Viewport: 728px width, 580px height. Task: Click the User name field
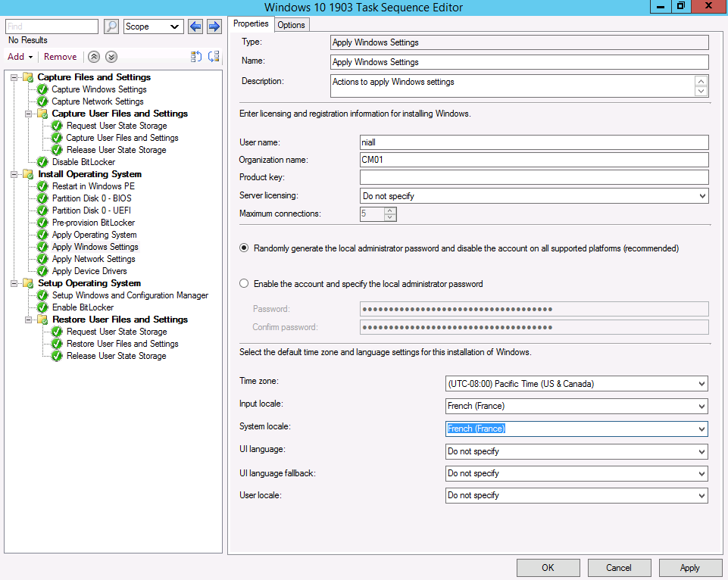pos(534,142)
